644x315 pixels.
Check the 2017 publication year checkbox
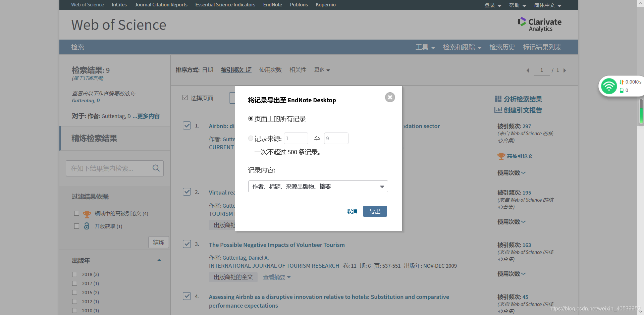pos(75,283)
